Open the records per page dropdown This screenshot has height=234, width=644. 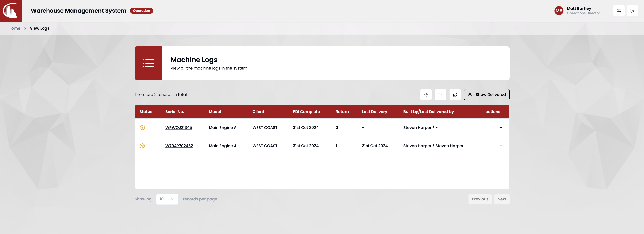point(167,199)
